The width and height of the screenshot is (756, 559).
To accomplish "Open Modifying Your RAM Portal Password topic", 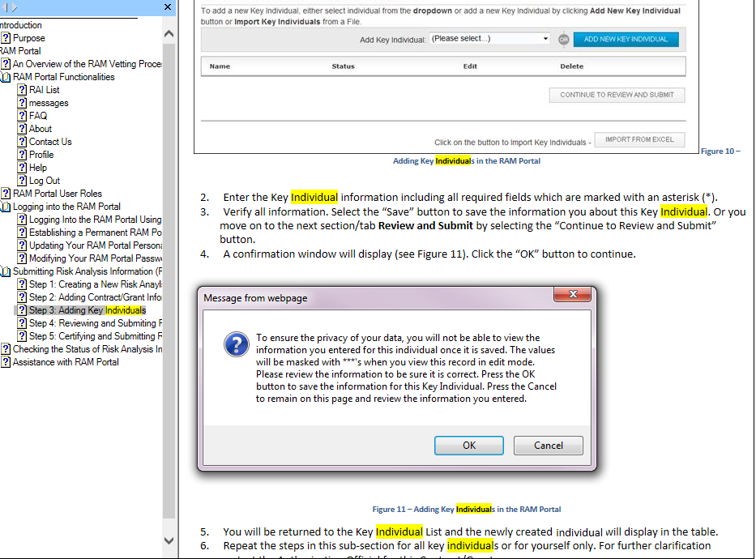I will (95, 258).
